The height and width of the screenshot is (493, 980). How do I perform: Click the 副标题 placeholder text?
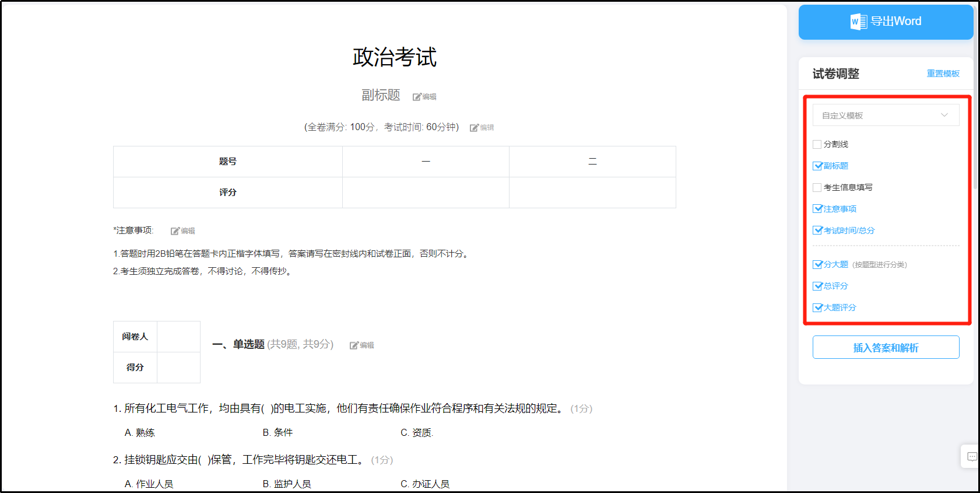(381, 95)
